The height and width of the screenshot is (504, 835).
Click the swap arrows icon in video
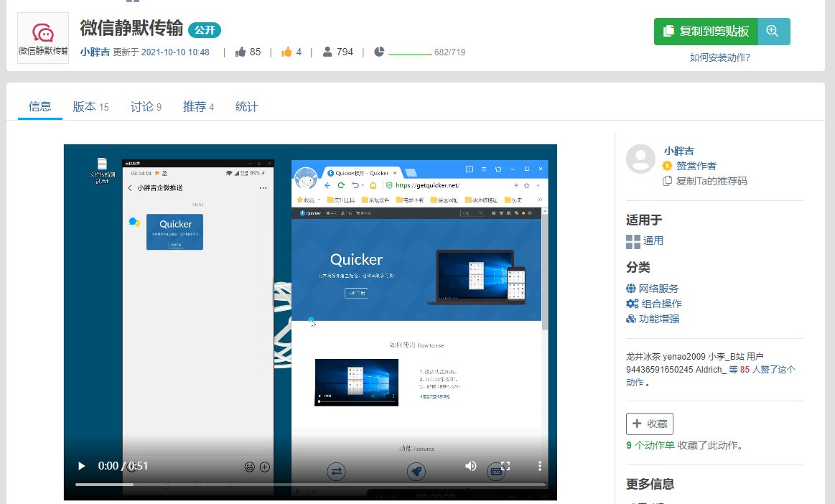pyautogui.click(x=336, y=471)
